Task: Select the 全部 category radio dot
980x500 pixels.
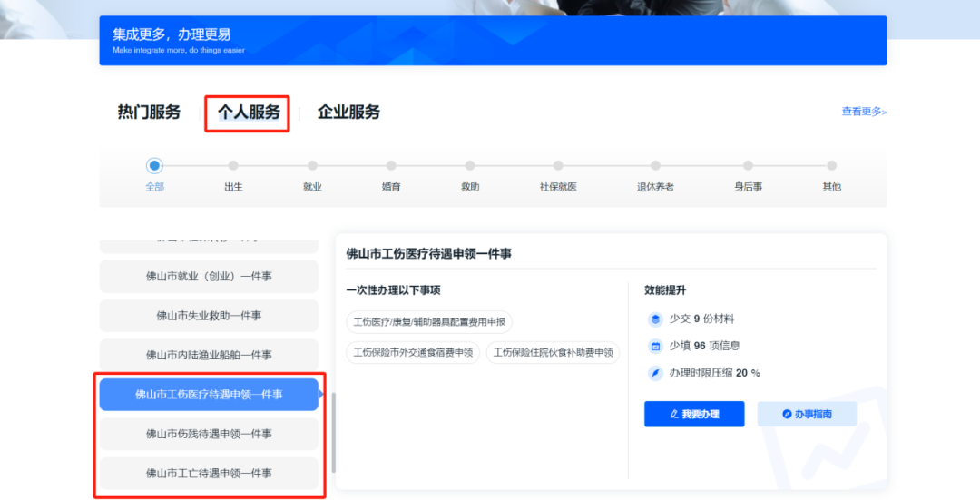Action: tap(154, 166)
